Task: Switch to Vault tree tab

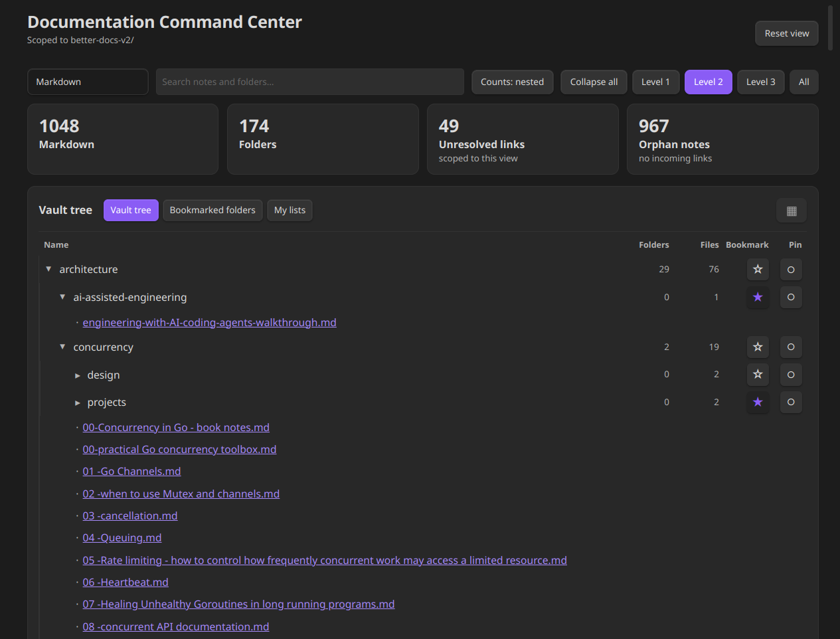Action: pyautogui.click(x=131, y=210)
